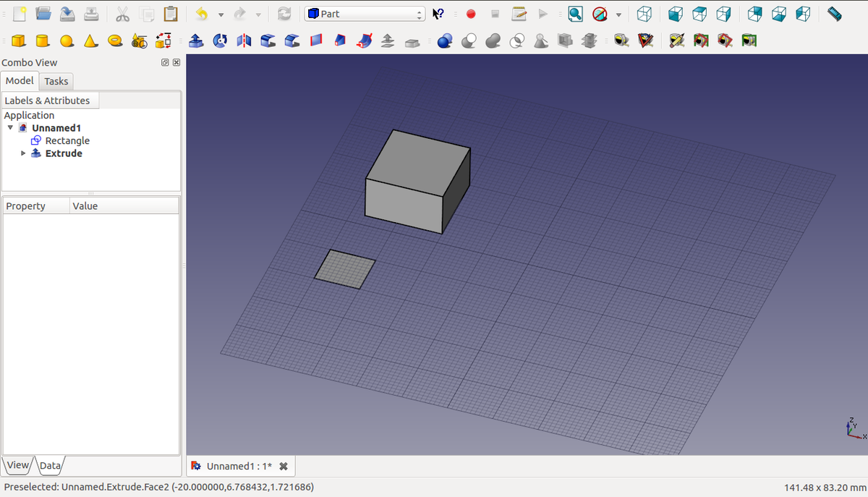Image resolution: width=868 pixels, height=497 pixels.
Task: Switch to axonometric view cube icon
Action: (644, 14)
